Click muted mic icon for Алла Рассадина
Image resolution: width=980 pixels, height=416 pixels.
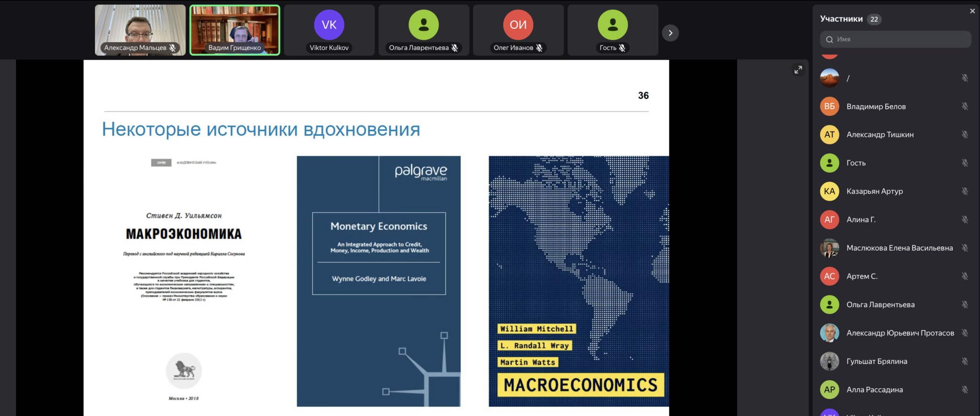pyautogui.click(x=965, y=390)
